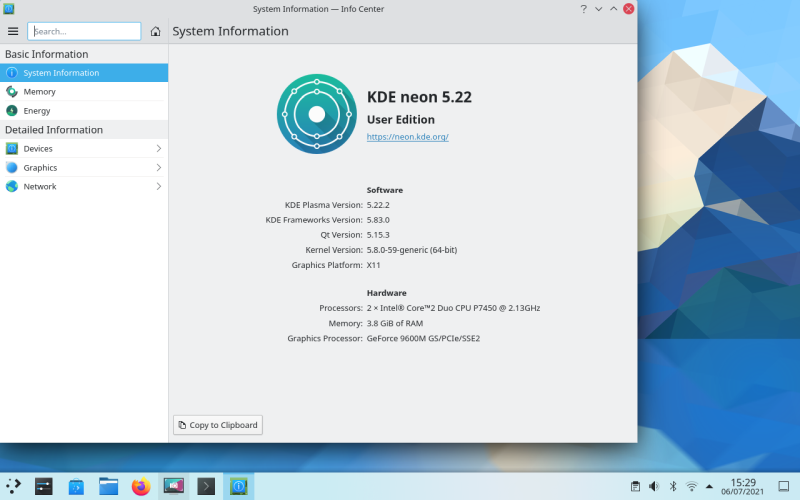Open System Settings from the taskbar
The width and height of the screenshot is (800, 500).
(x=44, y=486)
